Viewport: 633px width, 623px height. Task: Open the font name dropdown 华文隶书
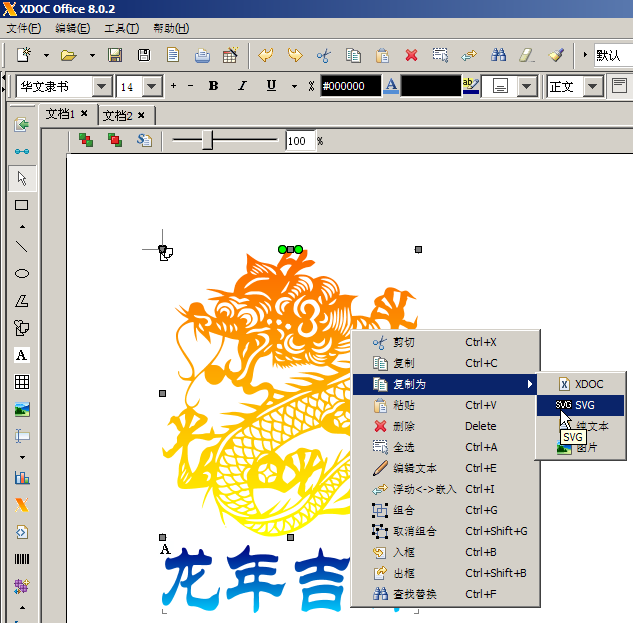(102, 86)
